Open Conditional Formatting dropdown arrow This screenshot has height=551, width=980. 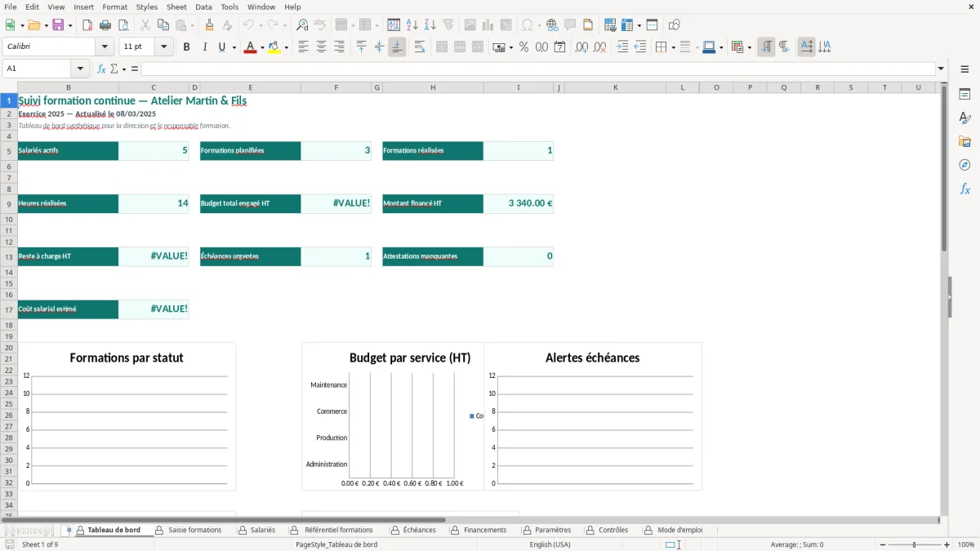pyautogui.click(x=749, y=47)
